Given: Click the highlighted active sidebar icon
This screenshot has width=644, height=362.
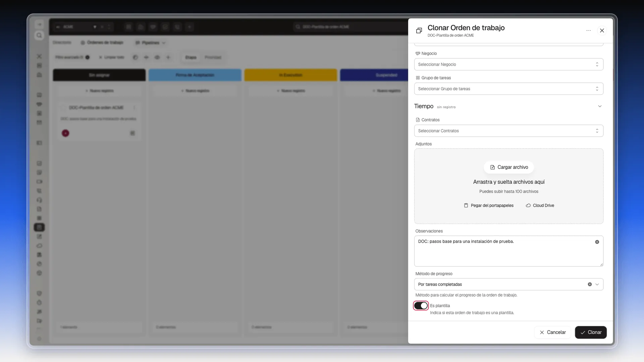Looking at the screenshot, I should (39, 227).
